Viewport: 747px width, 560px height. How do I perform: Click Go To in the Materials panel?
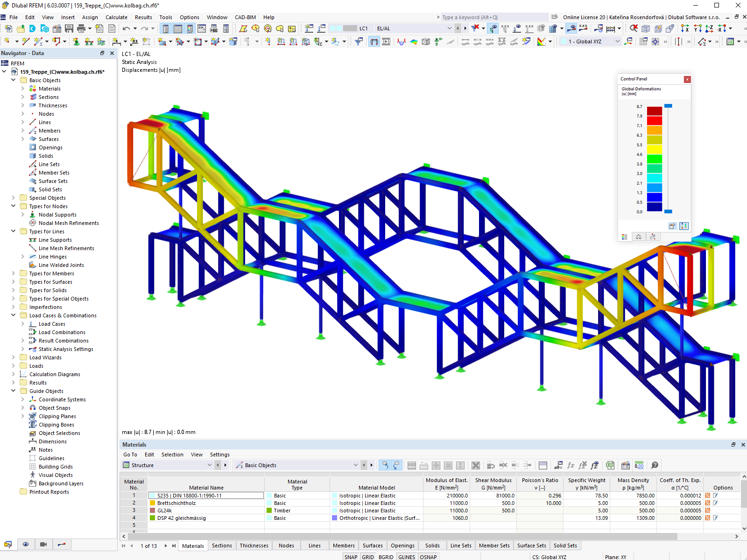click(x=130, y=455)
